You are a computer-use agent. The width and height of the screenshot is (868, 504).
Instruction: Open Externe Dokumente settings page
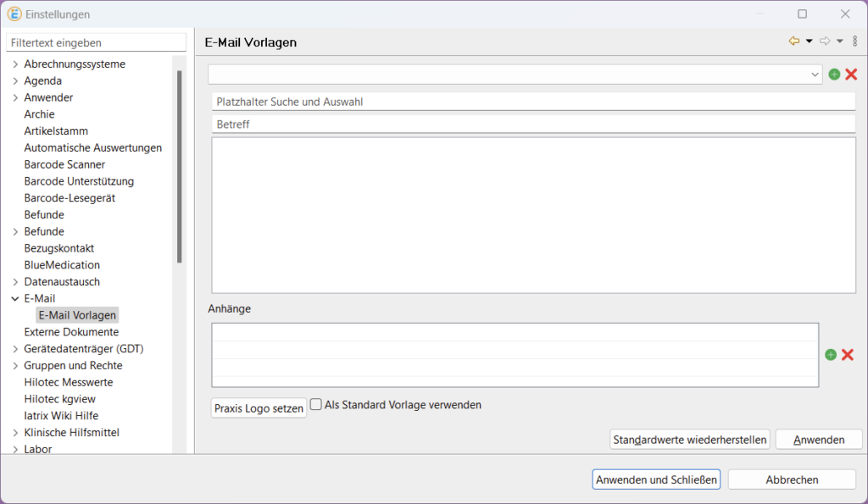(x=71, y=332)
